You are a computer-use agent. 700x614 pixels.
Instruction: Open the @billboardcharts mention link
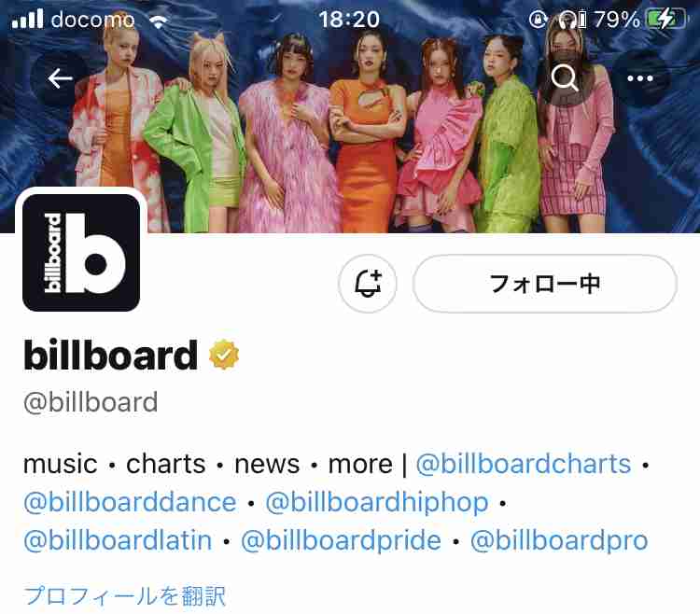(x=524, y=465)
